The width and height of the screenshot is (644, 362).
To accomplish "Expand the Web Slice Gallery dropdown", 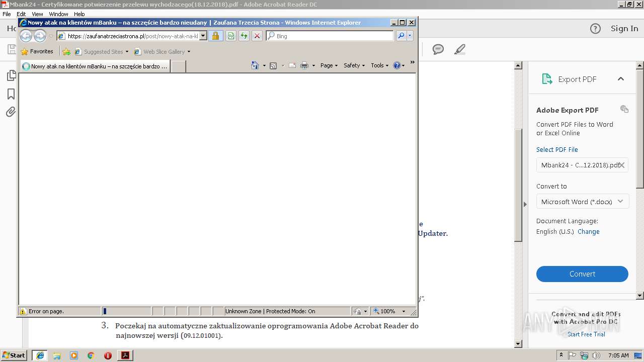I will point(189,52).
